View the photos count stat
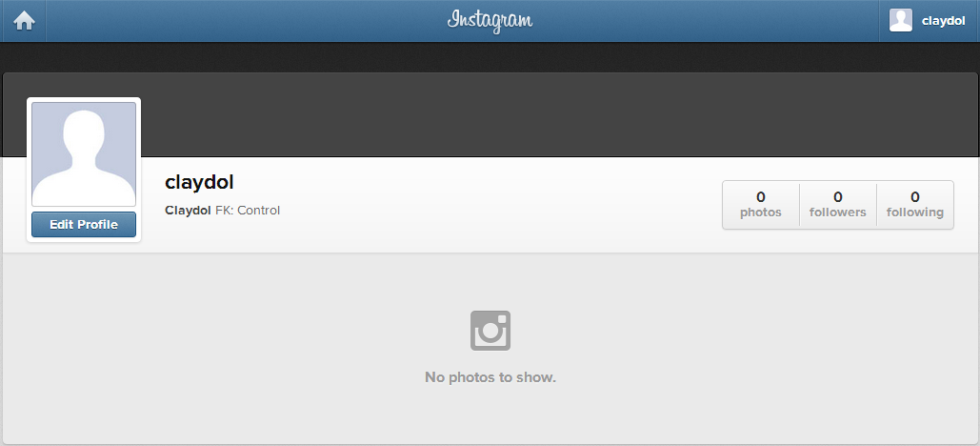Screen dimensions: 980x446 point(761,205)
